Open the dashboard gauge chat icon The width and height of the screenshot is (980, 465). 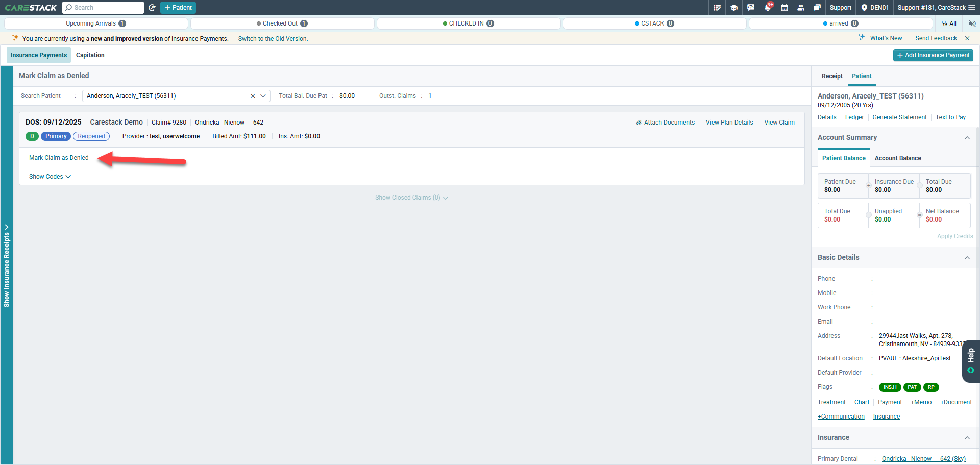coord(751,8)
